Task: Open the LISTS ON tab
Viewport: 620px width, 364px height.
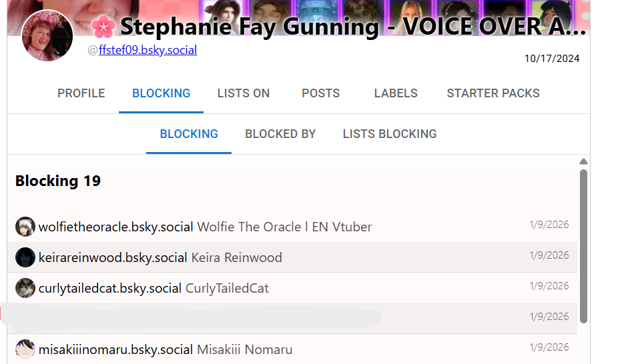Action: pyautogui.click(x=244, y=93)
